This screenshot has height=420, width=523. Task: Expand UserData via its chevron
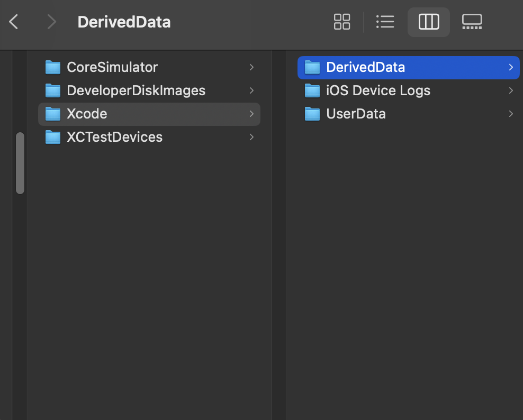(x=511, y=114)
